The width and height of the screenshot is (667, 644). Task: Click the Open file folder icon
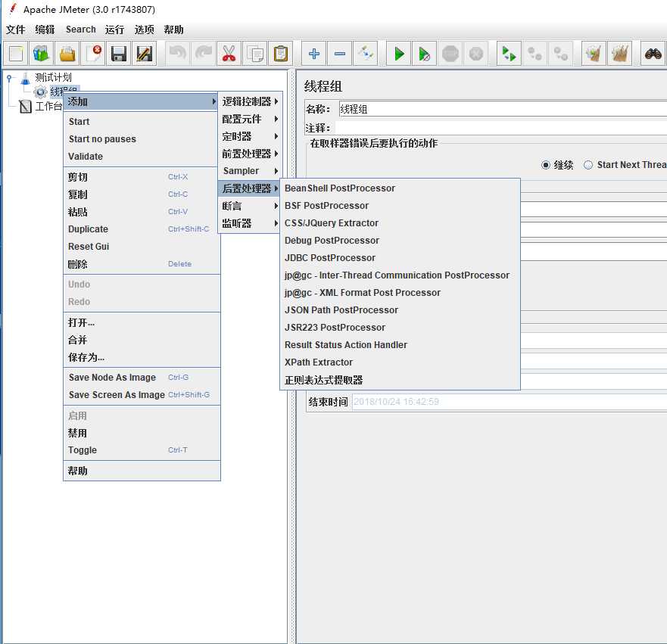pyautogui.click(x=67, y=54)
